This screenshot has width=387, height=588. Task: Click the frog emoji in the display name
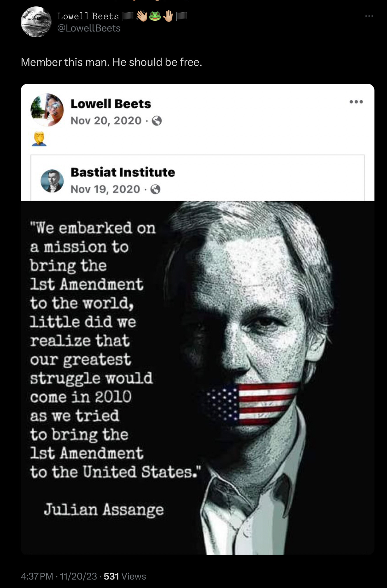pyautogui.click(x=155, y=16)
